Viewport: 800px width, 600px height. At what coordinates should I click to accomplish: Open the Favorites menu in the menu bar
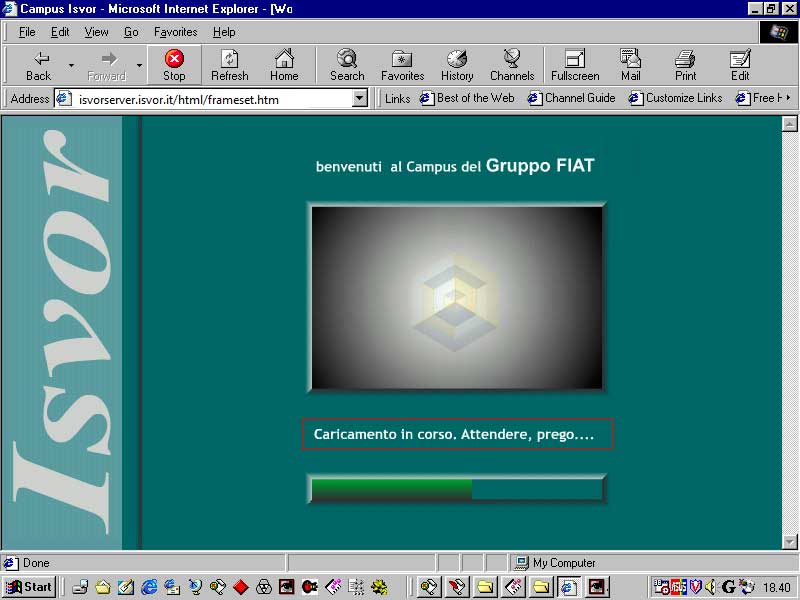coord(176,32)
